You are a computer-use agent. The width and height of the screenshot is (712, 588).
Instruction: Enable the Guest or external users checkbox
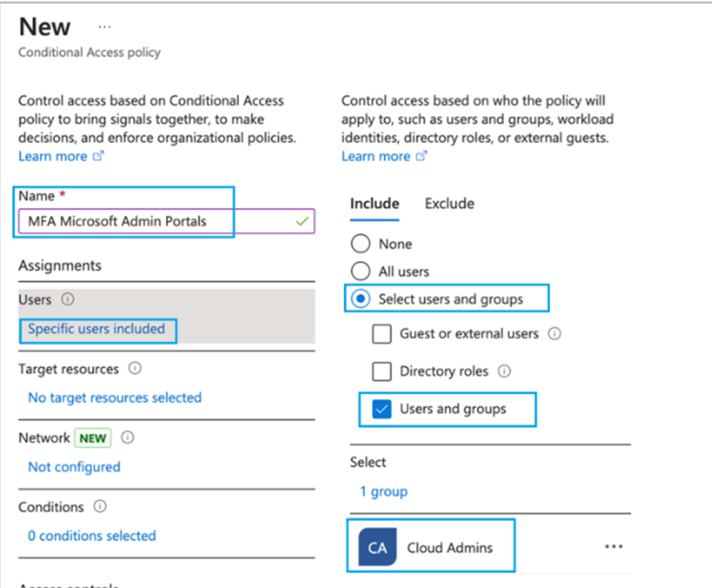(x=382, y=333)
